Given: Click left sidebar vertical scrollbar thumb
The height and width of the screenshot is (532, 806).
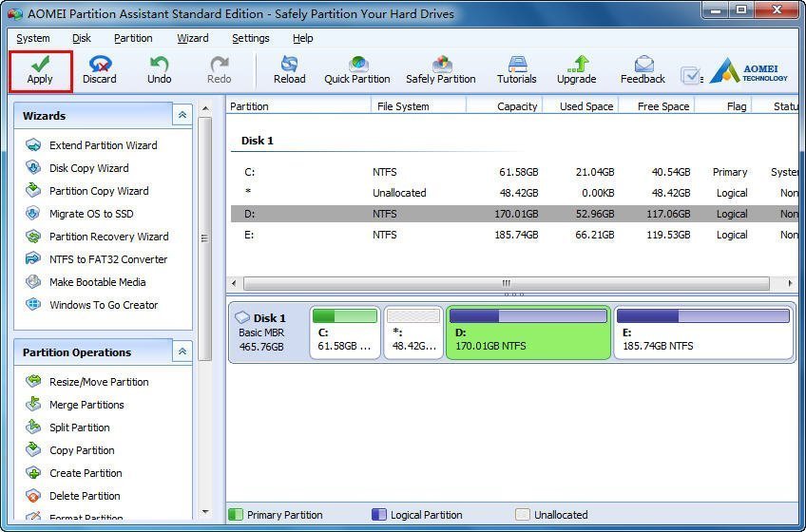Looking at the screenshot, I should (x=204, y=238).
